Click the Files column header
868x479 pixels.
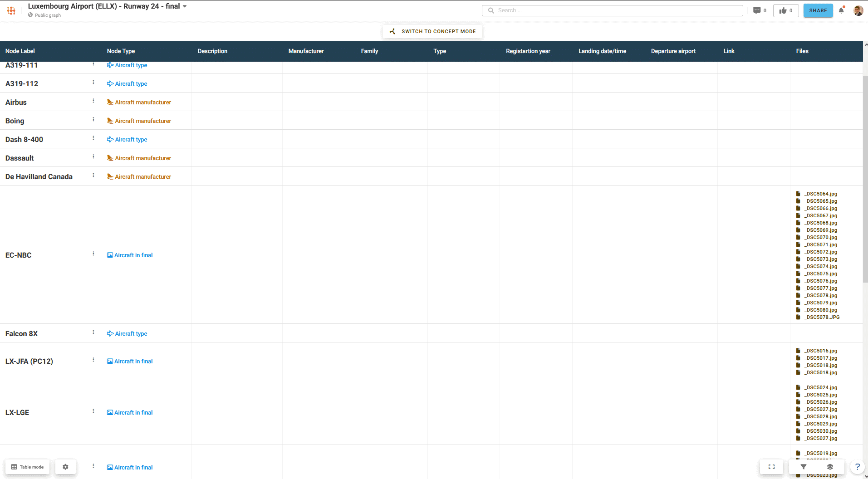point(802,51)
